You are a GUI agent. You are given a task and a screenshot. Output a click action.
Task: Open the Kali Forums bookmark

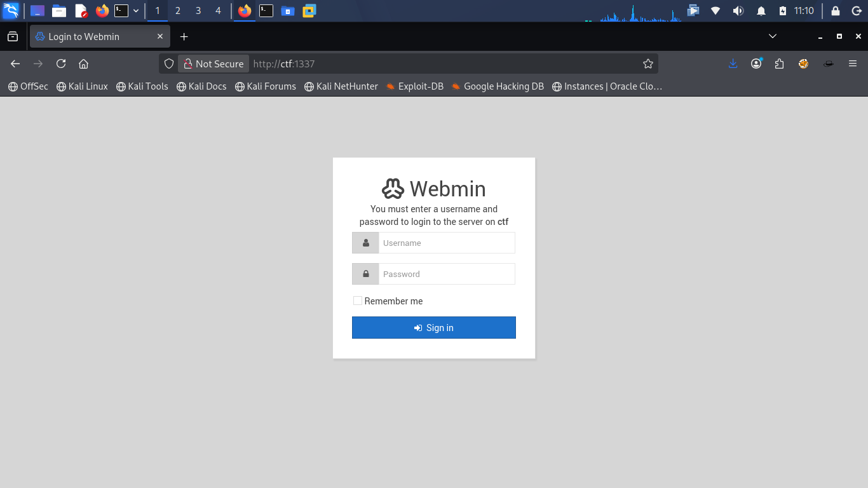[266, 86]
